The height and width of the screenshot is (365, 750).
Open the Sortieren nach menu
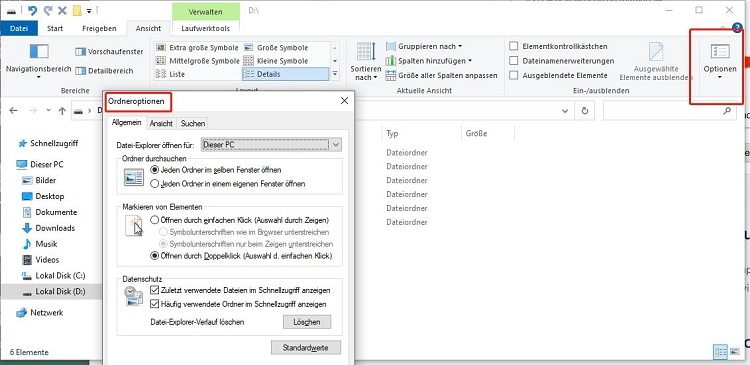366,61
